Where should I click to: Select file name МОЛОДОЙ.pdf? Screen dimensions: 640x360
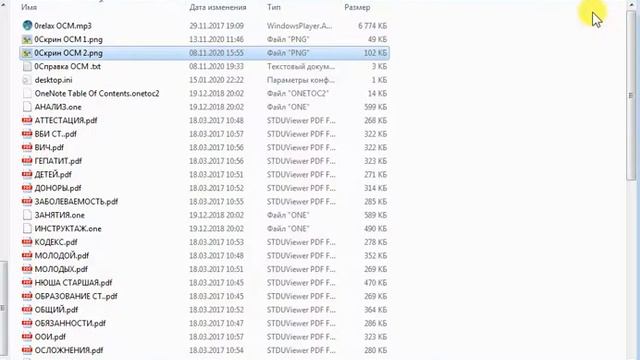[x=62, y=256]
